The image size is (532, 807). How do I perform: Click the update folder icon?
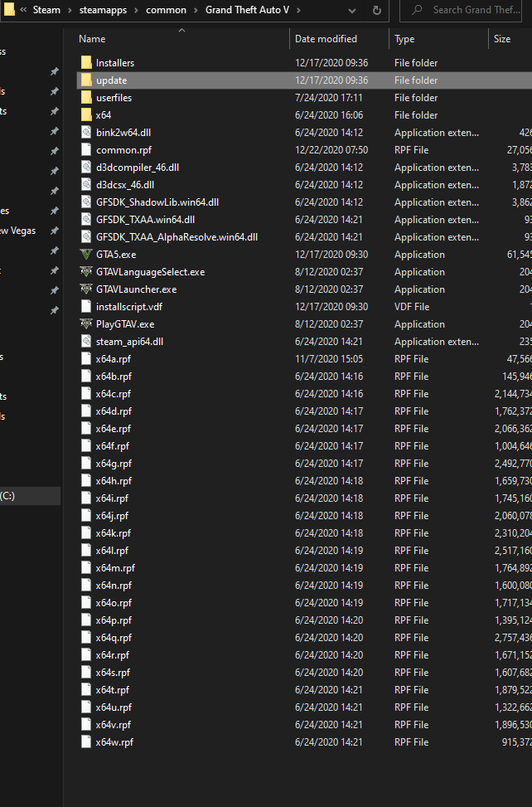point(86,80)
